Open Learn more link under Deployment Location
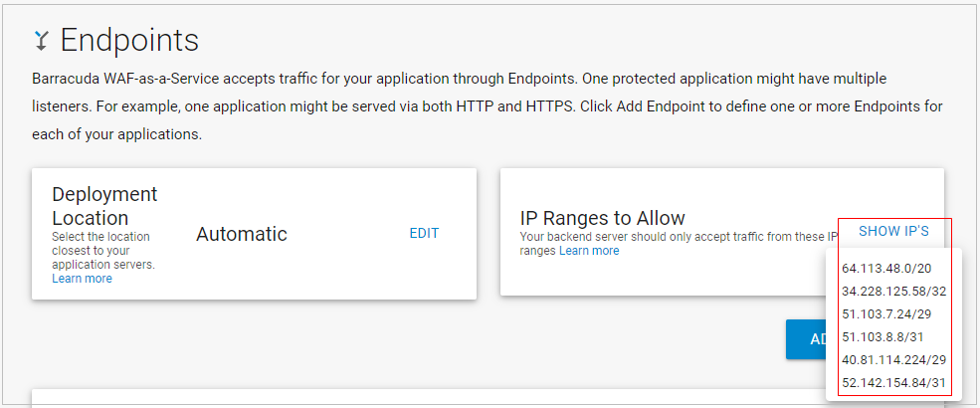Viewport: 980px width, 408px height. 82,279
